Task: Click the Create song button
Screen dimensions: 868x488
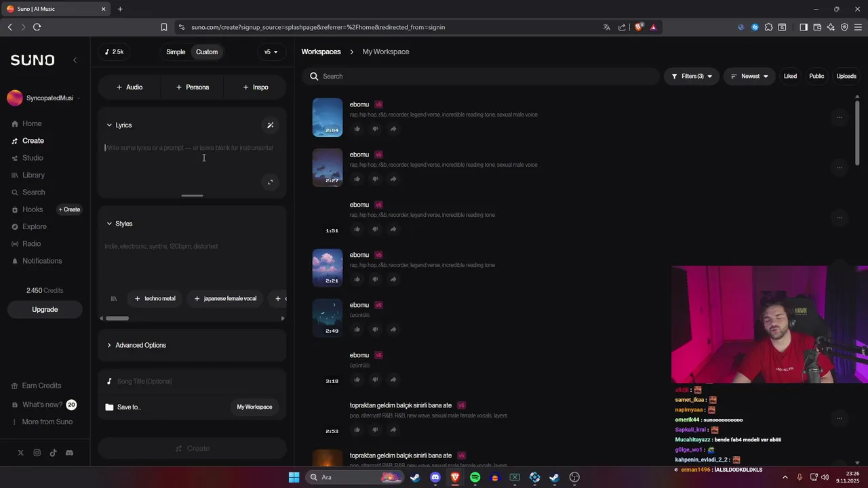Action: pyautogui.click(x=192, y=449)
